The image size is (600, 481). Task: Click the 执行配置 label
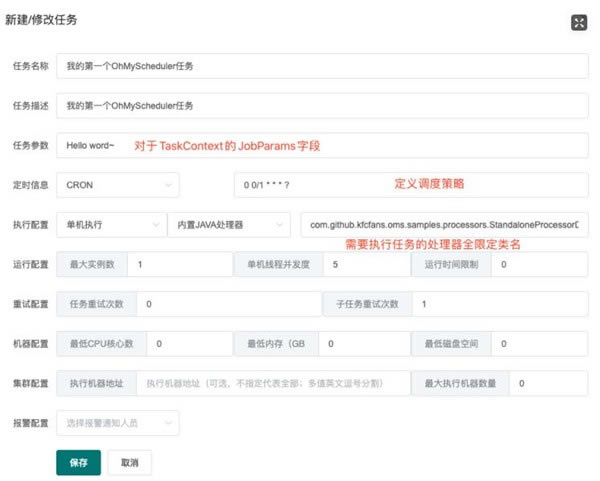click(x=31, y=225)
